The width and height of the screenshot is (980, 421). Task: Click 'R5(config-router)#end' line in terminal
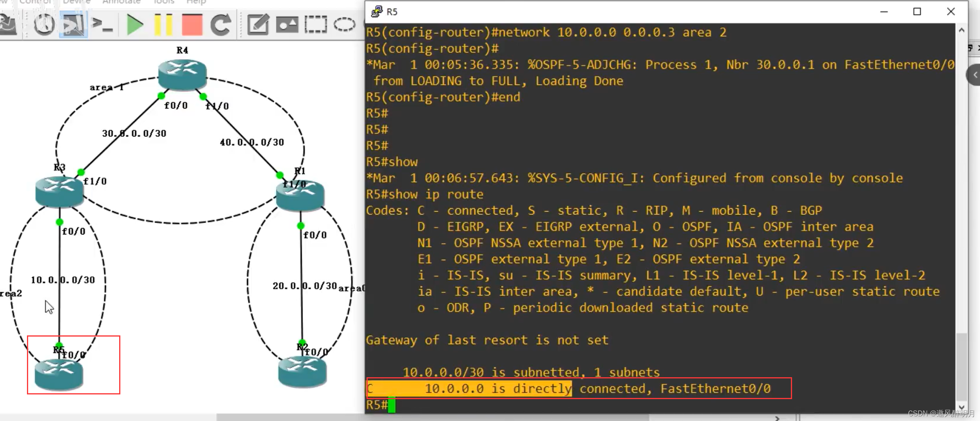(x=443, y=97)
